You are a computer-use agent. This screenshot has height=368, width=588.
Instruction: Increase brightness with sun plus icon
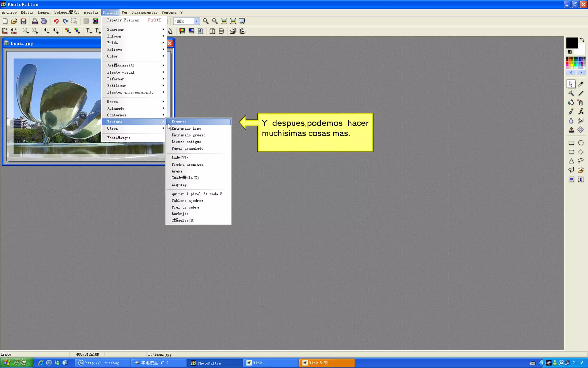pos(35,31)
